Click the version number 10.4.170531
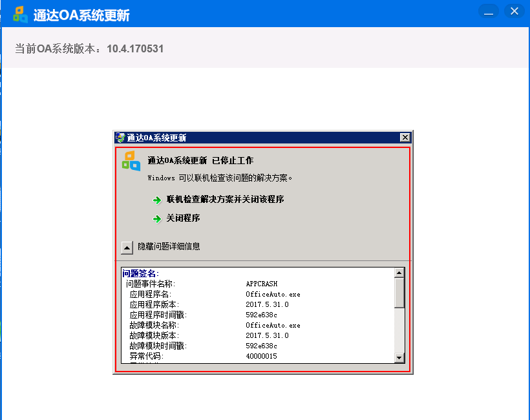Screen dimensions: 530x420 pos(135,48)
